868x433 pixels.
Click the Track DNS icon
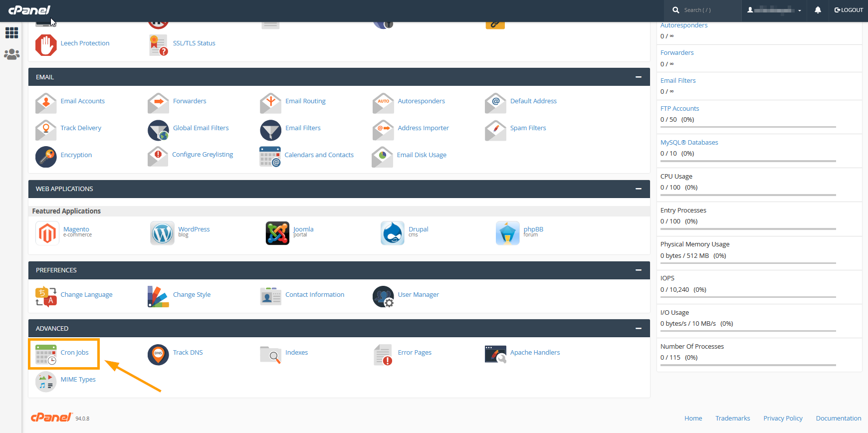(x=158, y=354)
